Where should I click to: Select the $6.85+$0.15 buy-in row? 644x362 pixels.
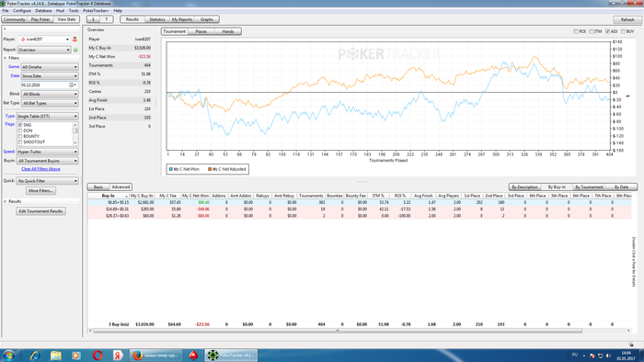[360, 202]
